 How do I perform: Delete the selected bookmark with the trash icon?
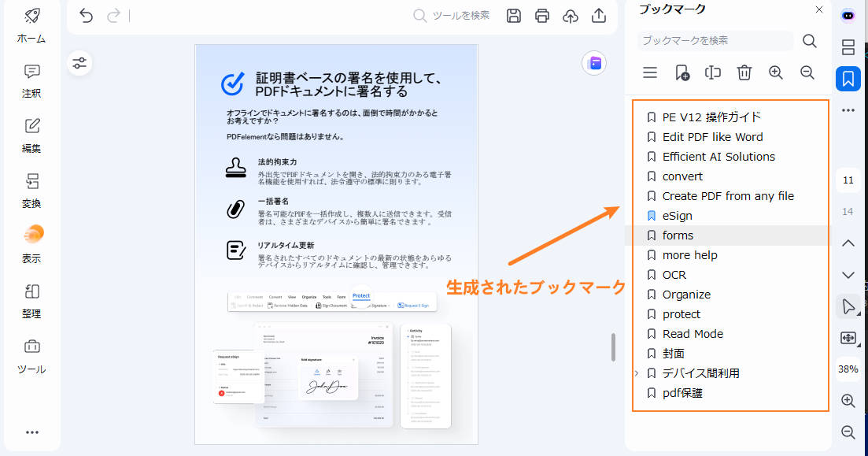[744, 72]
